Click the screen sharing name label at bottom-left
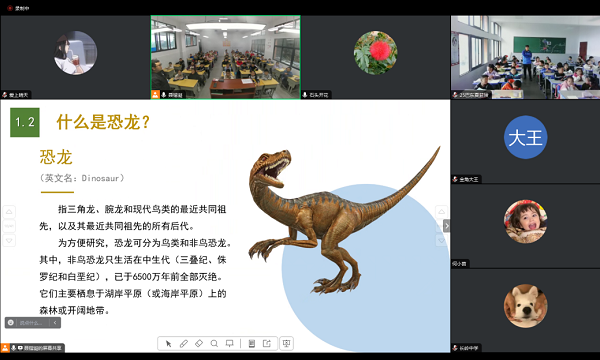This screenshot has width=600, height=360. [43, 348]
